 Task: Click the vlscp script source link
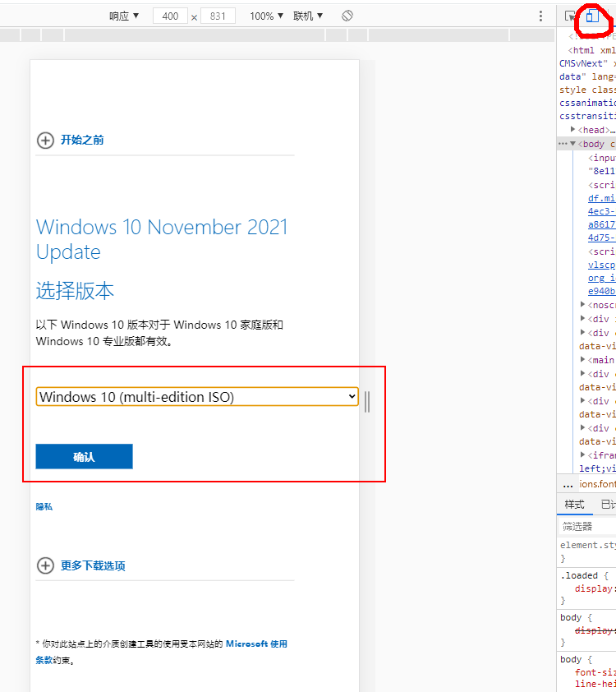(601, 265)
